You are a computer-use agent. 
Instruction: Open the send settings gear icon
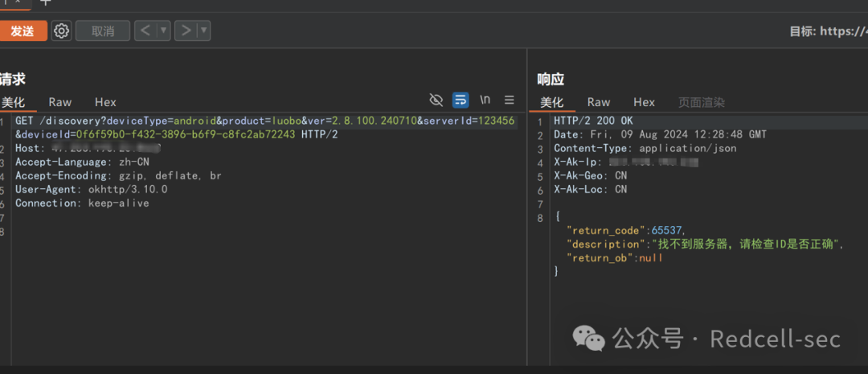click(x=61, y=31)
